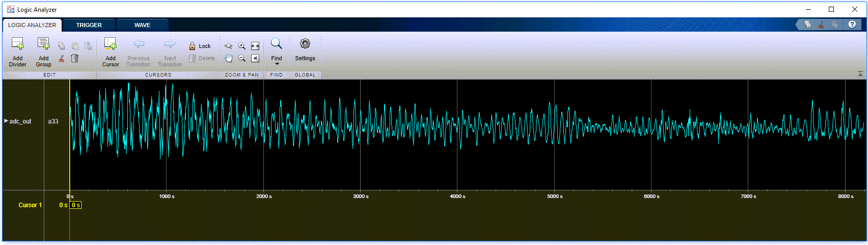Image resolution: width=868 pixels, height=245 pixels.
Task: Switch to the WAVE tab
Action: click(x=142, y=25)
